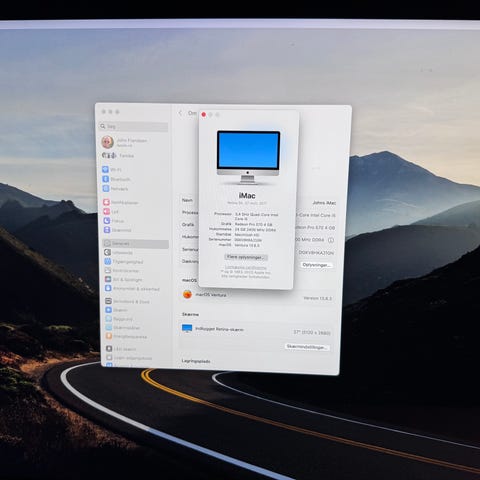Open Udseende appearance settings
The height and width of the screenshot is (480, 480).
coord(119,253)
